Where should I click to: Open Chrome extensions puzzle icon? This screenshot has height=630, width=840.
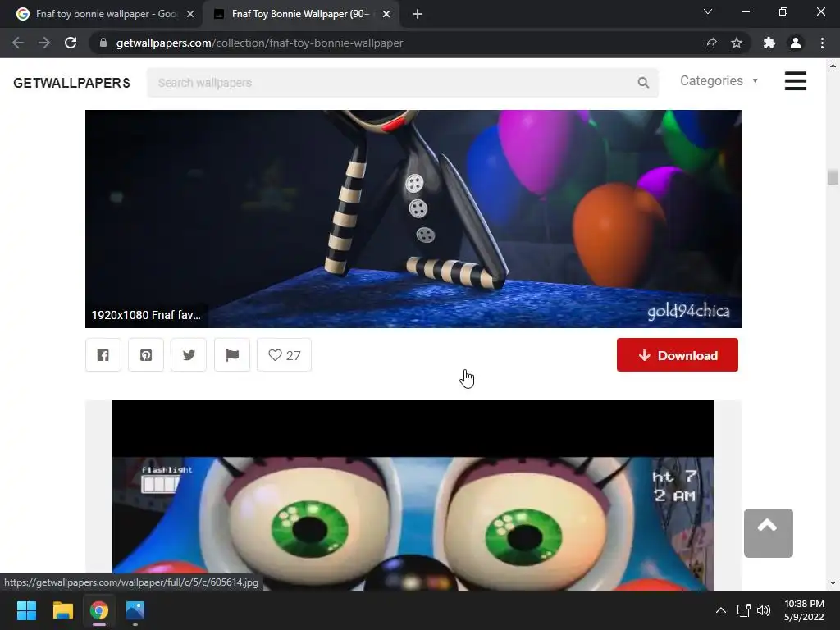pos(769,43)
